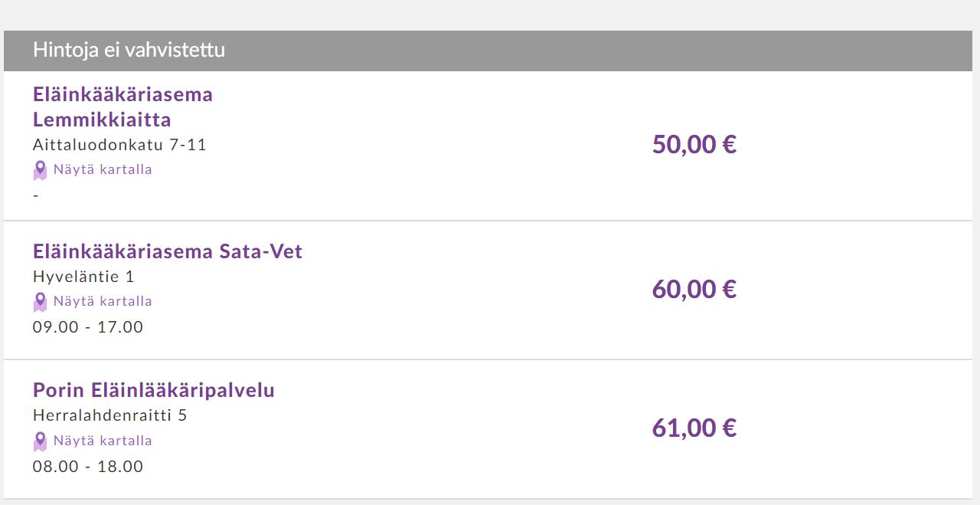Screen dimensions: 980x505
Task: Open the Eläinkääkäriasema Lemmikkiaitta clinic name
Action: pyautogui.click(x=122, y=107)
